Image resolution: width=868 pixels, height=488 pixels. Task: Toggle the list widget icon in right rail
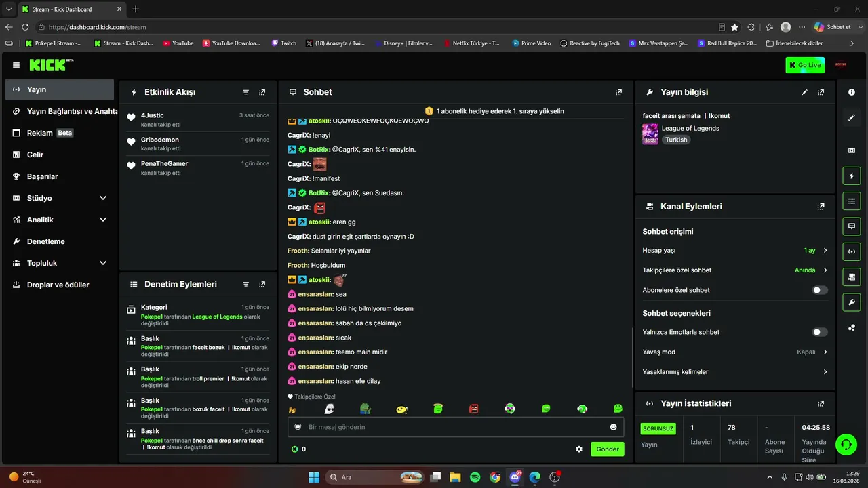click(852, 201)
